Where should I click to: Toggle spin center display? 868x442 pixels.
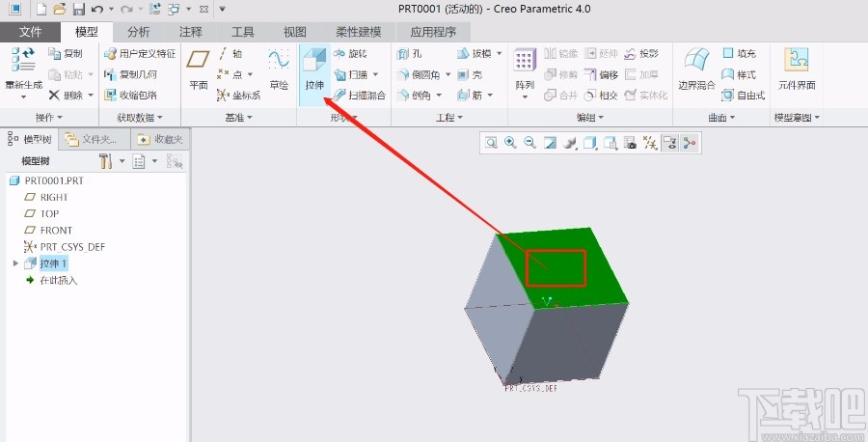tap(690, 144)
